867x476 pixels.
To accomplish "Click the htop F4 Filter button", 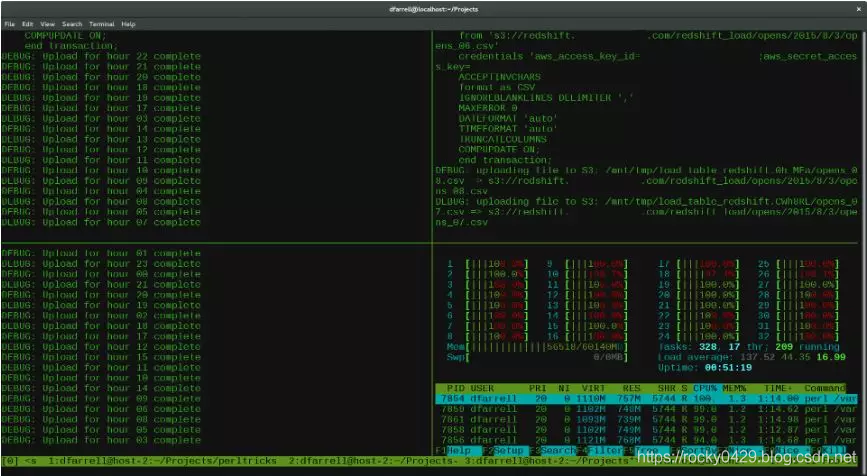I will tap(600, 451).
